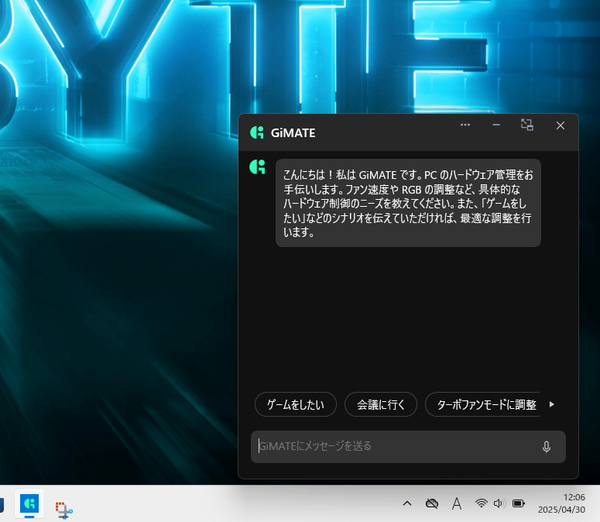Click the cloud sync disabled tray icon
The width and height of the screenshot is (600, 522).
[x=432, y=504]
